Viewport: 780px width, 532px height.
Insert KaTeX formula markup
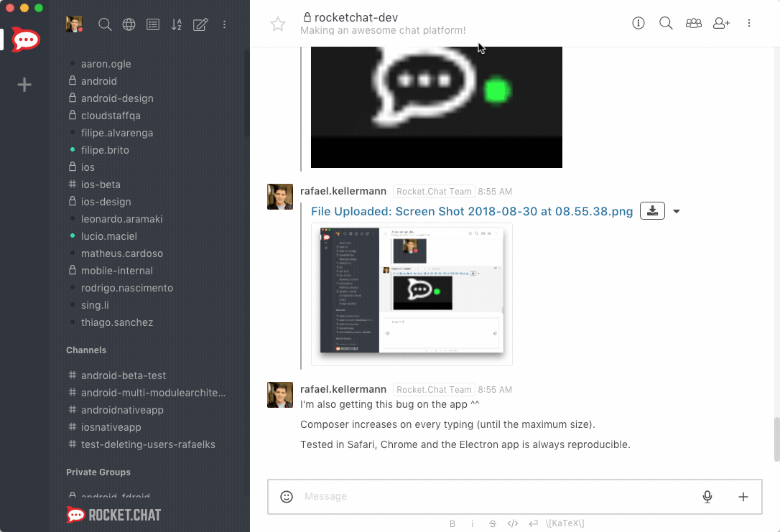pyautogui.click(x=565, y=523)
